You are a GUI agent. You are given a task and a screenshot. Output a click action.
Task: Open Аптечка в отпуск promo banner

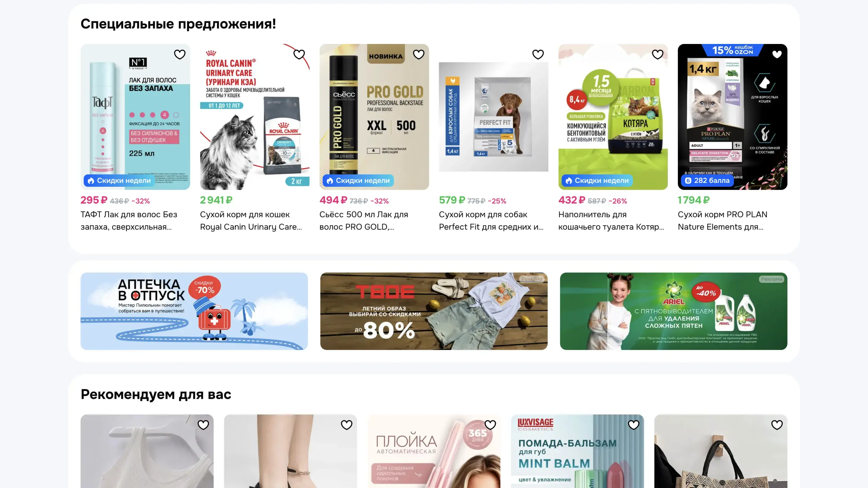click(194, 311)
